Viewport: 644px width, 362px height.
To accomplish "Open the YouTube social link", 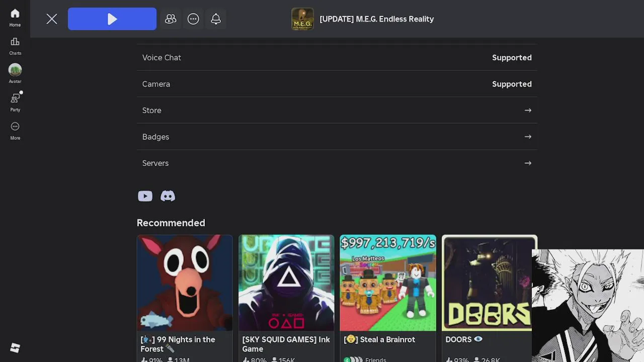I will tap(145, 196).
